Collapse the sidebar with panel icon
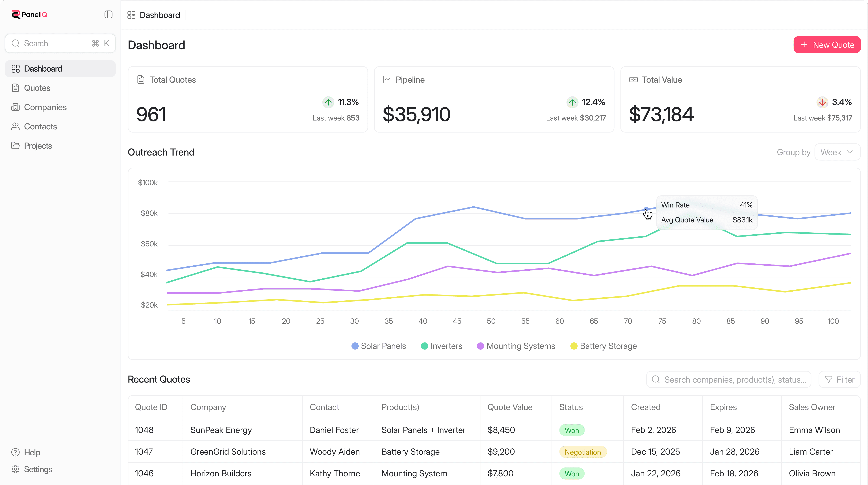868x485 pixels. [108, 14]
